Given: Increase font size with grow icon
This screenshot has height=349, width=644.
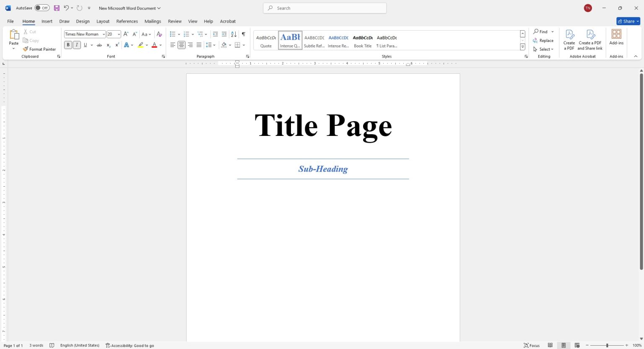Looking at the screenshot, I should [126, 34].
